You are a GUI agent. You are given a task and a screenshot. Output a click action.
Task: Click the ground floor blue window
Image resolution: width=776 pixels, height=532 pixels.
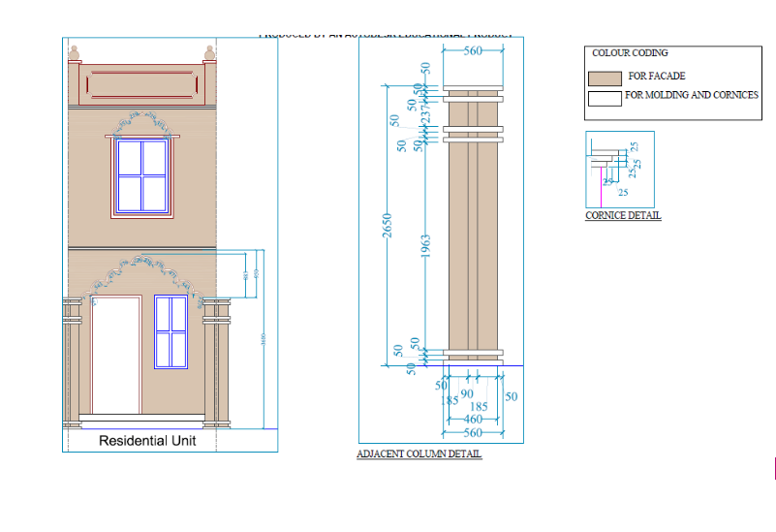pos(171,331)
